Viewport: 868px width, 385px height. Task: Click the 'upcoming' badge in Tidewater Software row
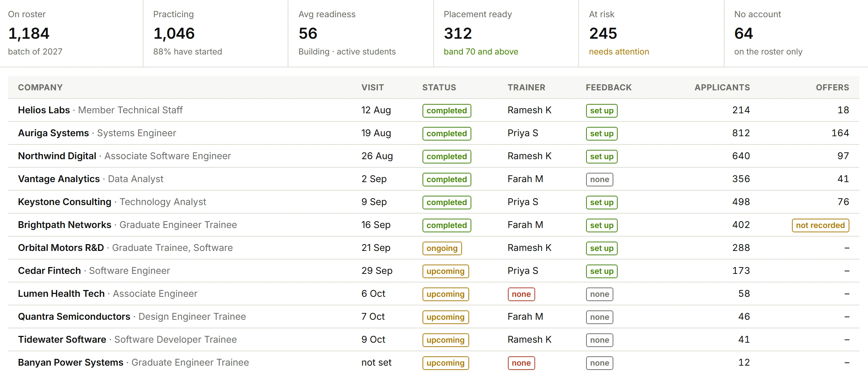tap(445, 340)
